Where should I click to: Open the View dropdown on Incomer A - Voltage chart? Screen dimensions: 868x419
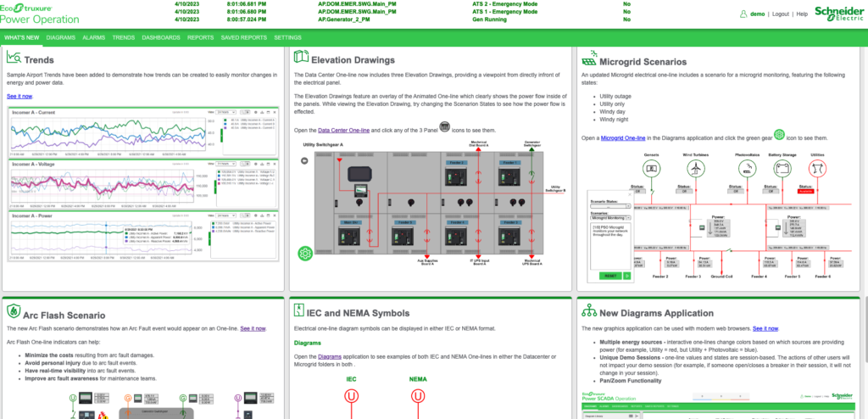[226, 164]
